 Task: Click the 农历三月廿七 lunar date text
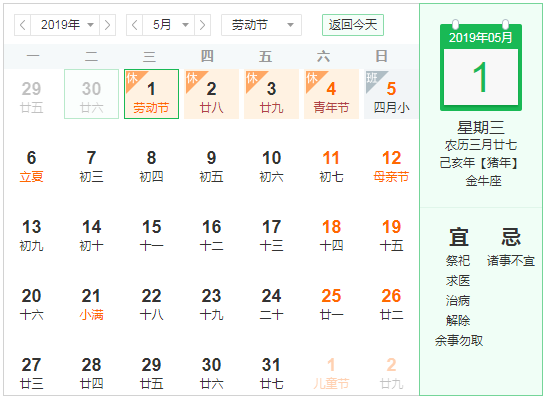coord(481,145)
